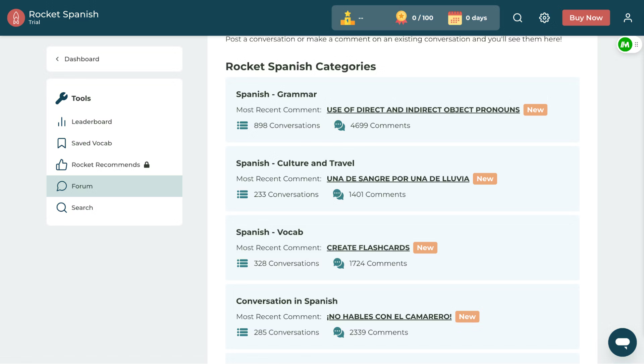
Task: Click the Tools wrench icon
Action: (x=61, y=98)
